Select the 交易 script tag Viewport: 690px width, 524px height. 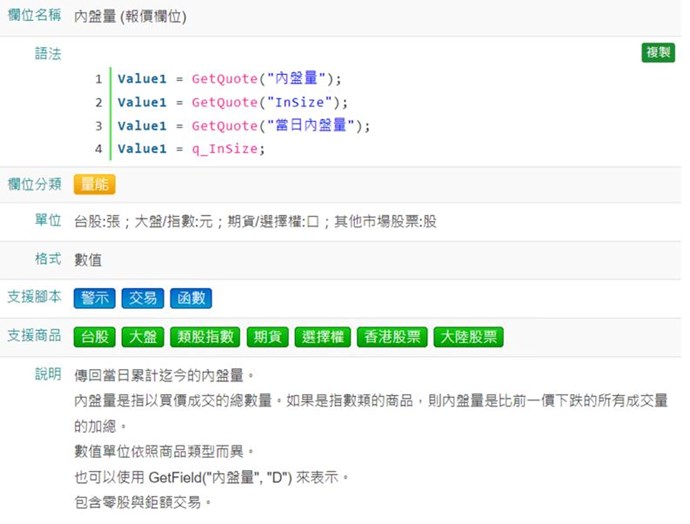142,298
